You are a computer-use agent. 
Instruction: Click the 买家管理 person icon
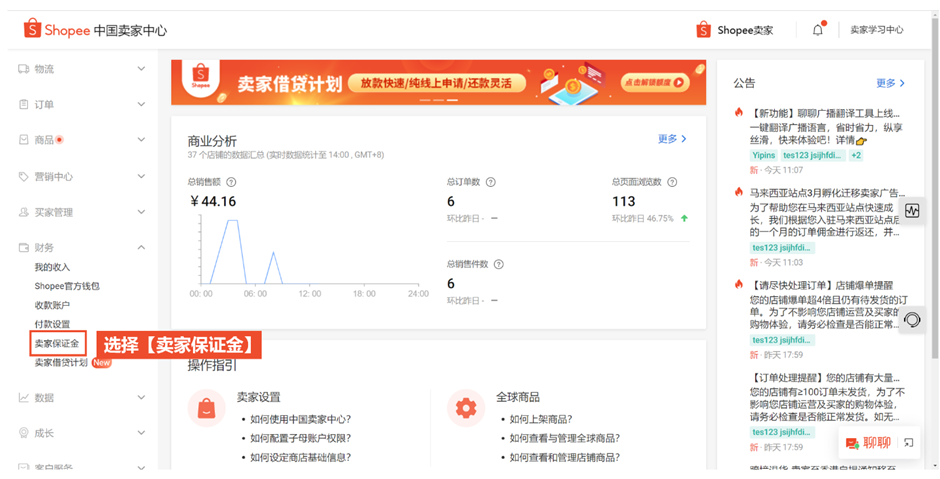click(x=23, y=212)
